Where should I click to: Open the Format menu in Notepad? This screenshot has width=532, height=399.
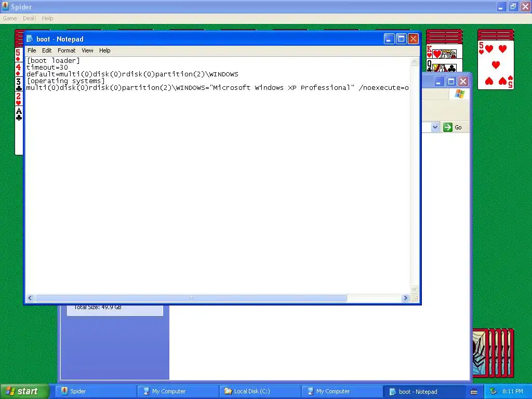tap(66, 50)
